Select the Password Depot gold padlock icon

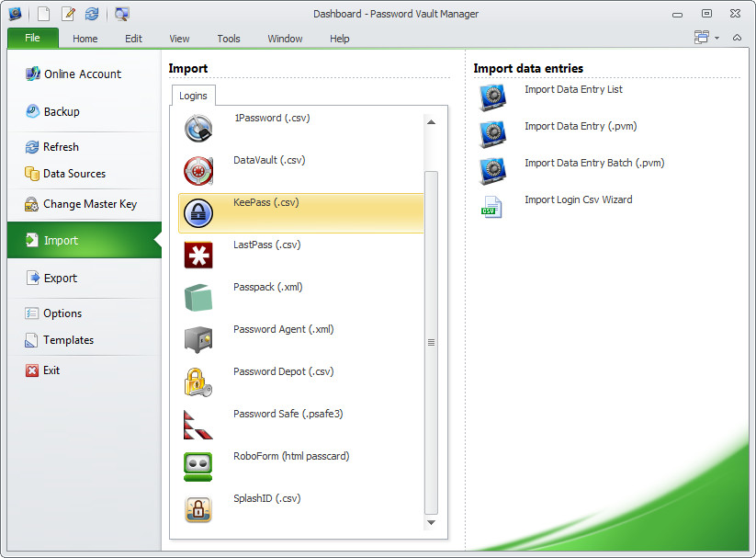(x=198, y=381)
